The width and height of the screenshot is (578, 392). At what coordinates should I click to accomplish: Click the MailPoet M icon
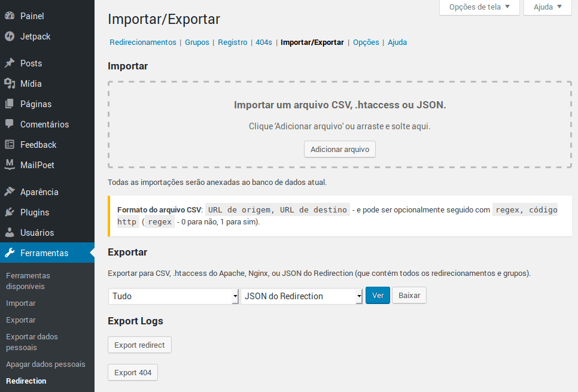click(x=10, y=165)
